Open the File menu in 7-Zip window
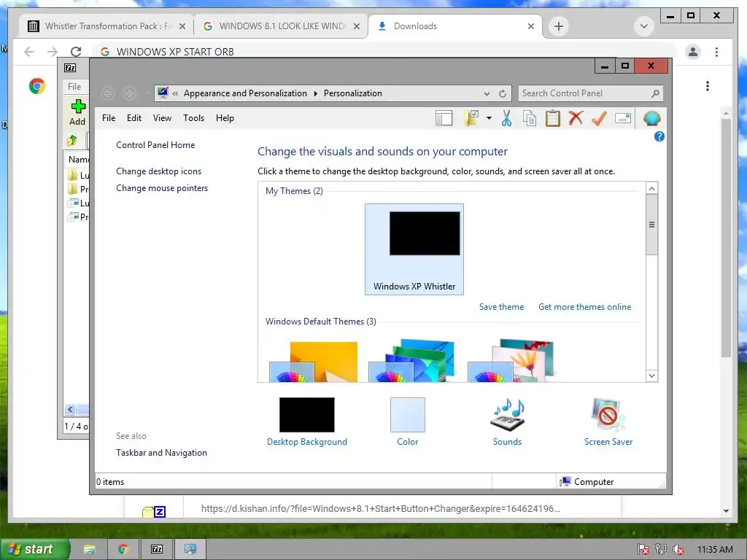 point(74,86)
